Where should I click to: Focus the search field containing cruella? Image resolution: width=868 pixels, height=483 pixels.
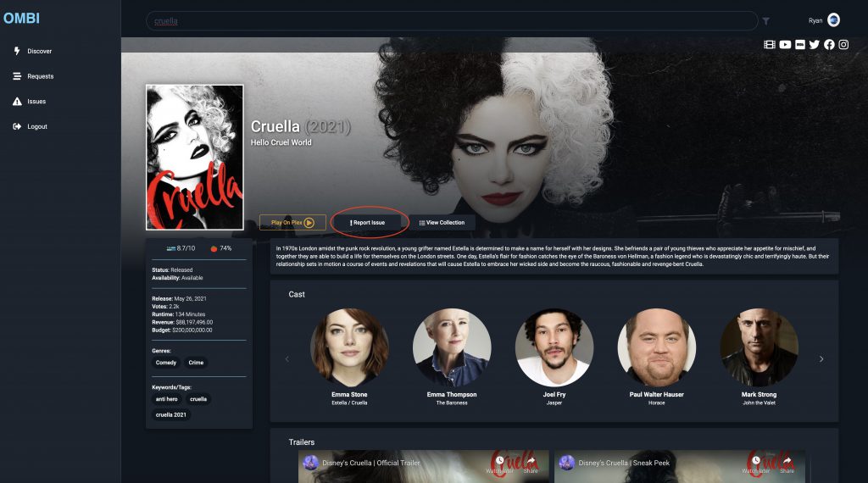pyautogui.click(x=452, y=21)
